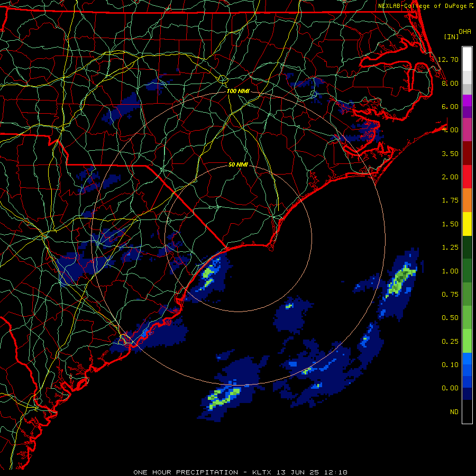Click the 0.25 legend value
The width and height of the screenshot is (476, 476).
tap(450, 342)
